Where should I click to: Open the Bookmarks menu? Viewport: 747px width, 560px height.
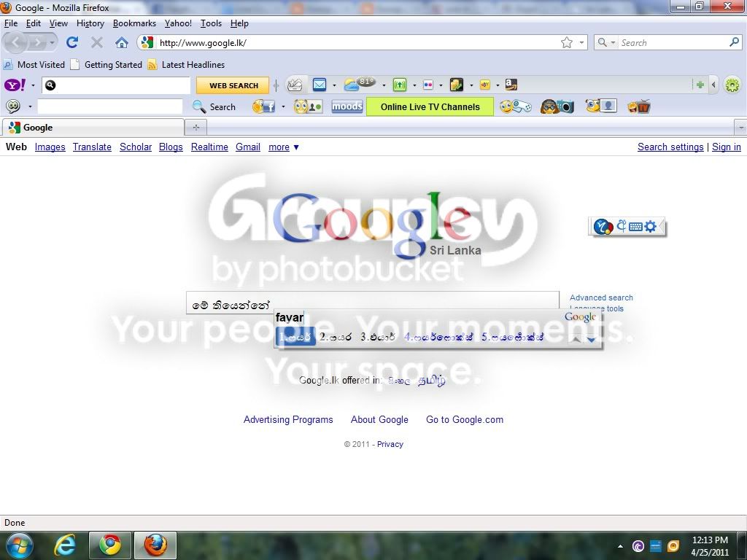134,23
